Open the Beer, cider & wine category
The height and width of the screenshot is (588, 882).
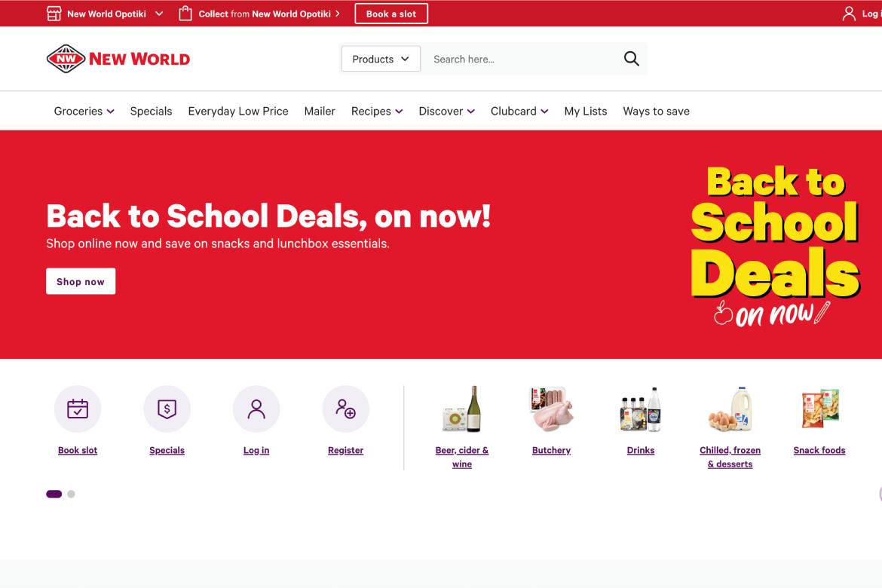(x=462, y=457)
